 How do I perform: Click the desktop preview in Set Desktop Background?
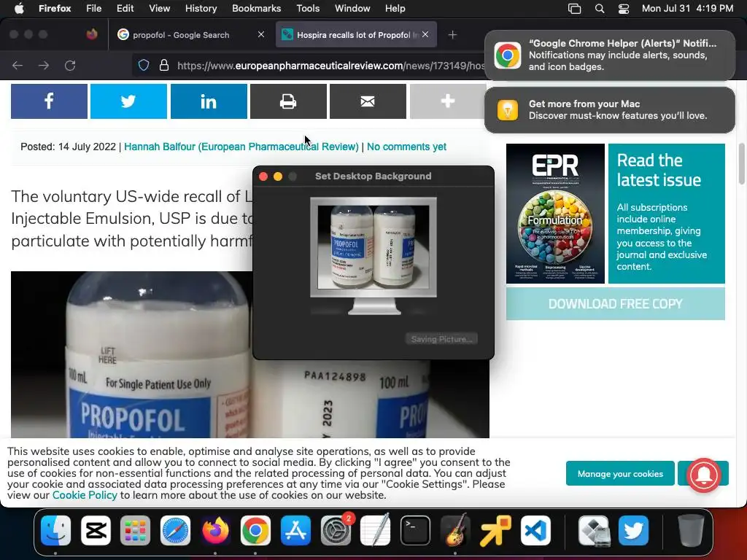373,247
